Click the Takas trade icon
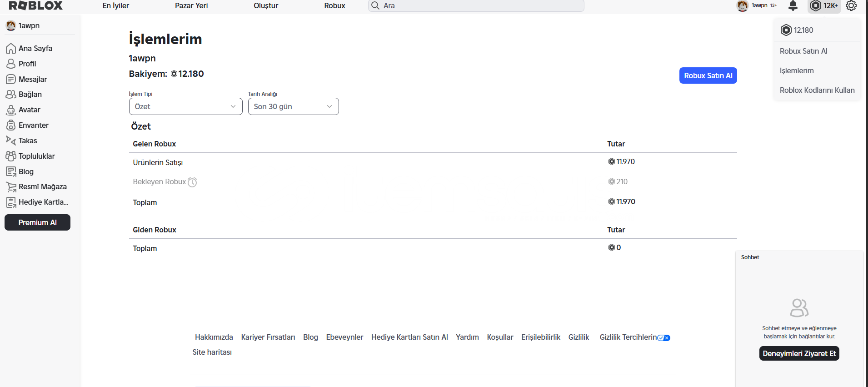 [11, 141]
